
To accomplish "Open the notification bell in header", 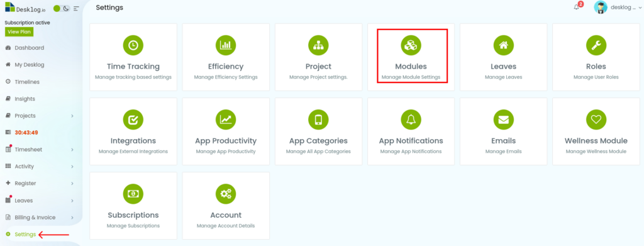I will 577,8.
